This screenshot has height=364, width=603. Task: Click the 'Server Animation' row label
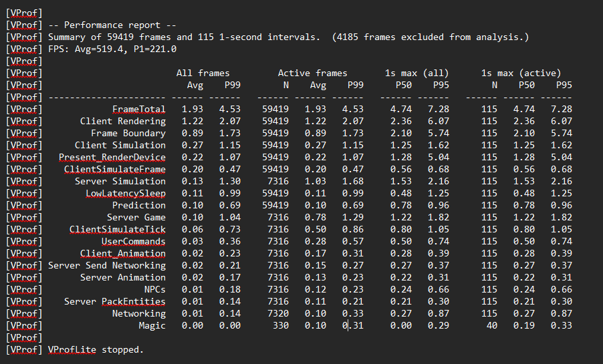pos(123,278)
